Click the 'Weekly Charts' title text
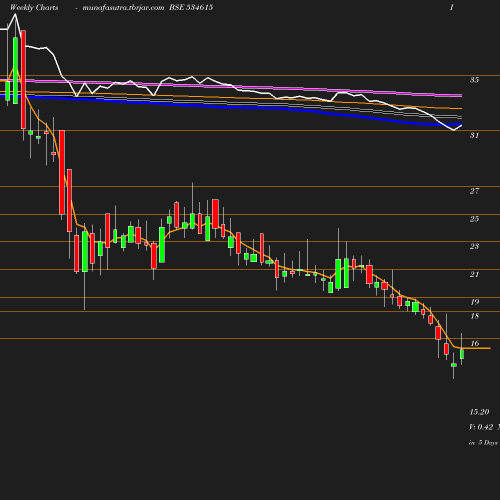The height and width of the screenshot is (500, 500). click(x=34, y=7)
